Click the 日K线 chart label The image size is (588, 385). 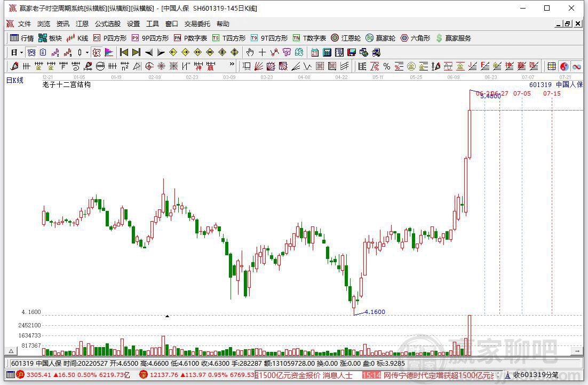coord(14,80)
